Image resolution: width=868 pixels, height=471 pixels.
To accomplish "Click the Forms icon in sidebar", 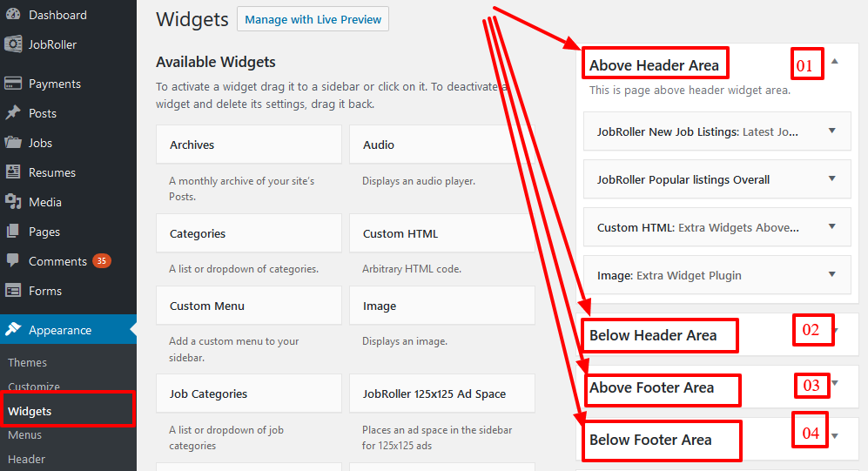I will [13, 290].
